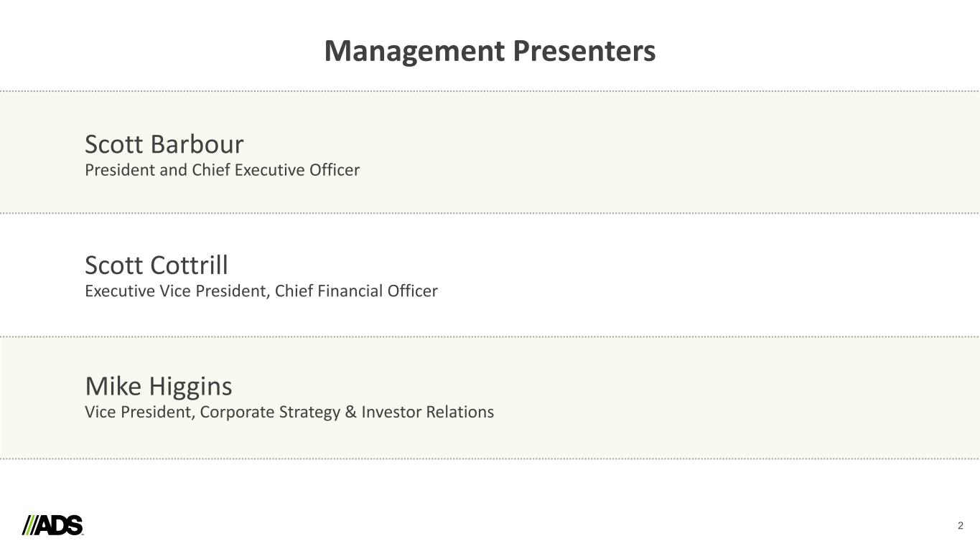Click the dotted line beneath Mike Higgins section
This screenshot has width=980, height=551.
click(490, 458)
